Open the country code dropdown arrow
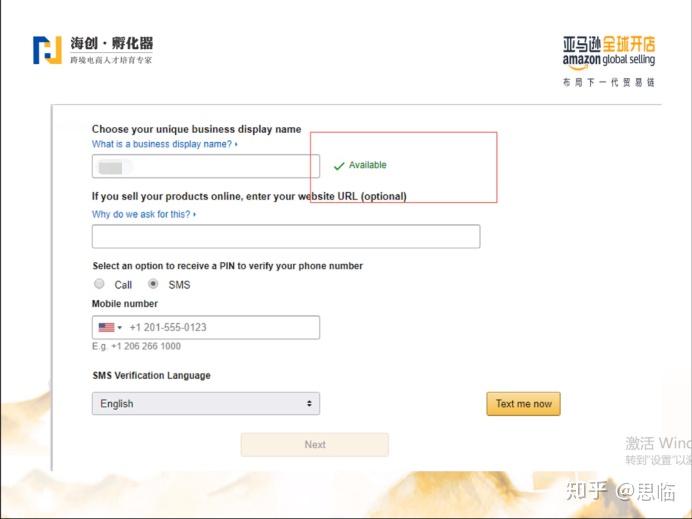The image size is (692, 519). point(120,327)
